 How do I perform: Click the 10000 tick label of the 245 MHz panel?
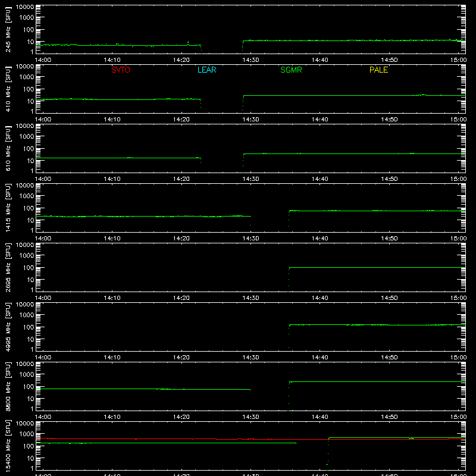click(x=25, y=7)
